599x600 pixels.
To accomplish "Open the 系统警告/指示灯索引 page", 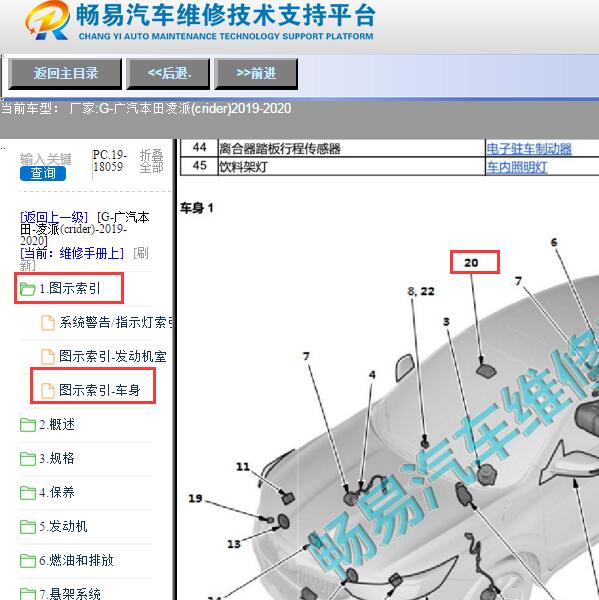I will [x=116, y=322].
